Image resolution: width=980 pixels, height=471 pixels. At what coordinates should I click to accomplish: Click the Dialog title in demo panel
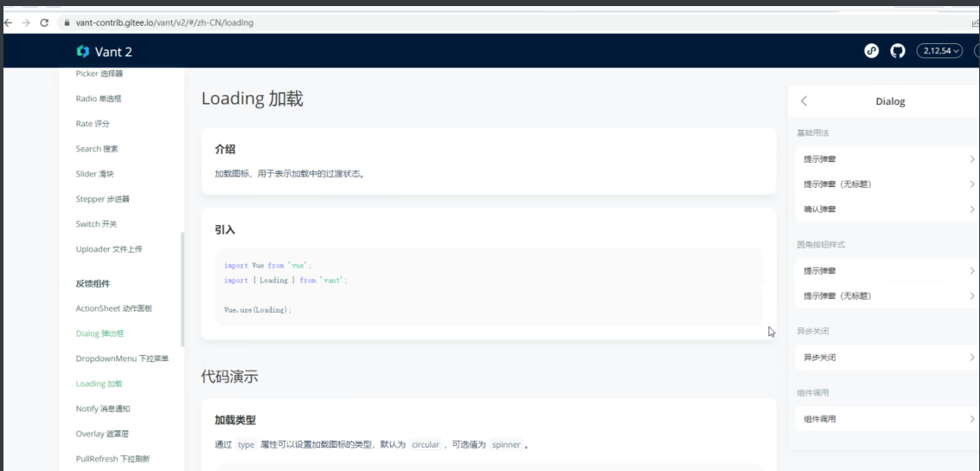pyautogui.click(x=890, y=101)
